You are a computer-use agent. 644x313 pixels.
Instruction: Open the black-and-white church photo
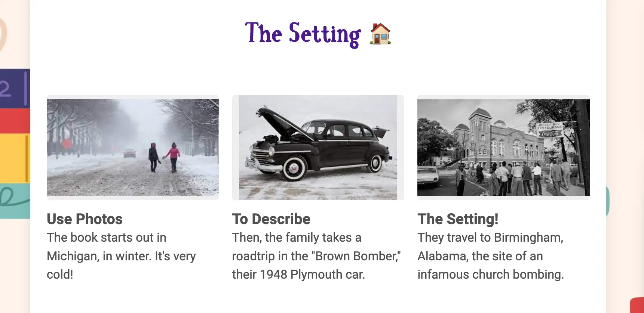503,147
